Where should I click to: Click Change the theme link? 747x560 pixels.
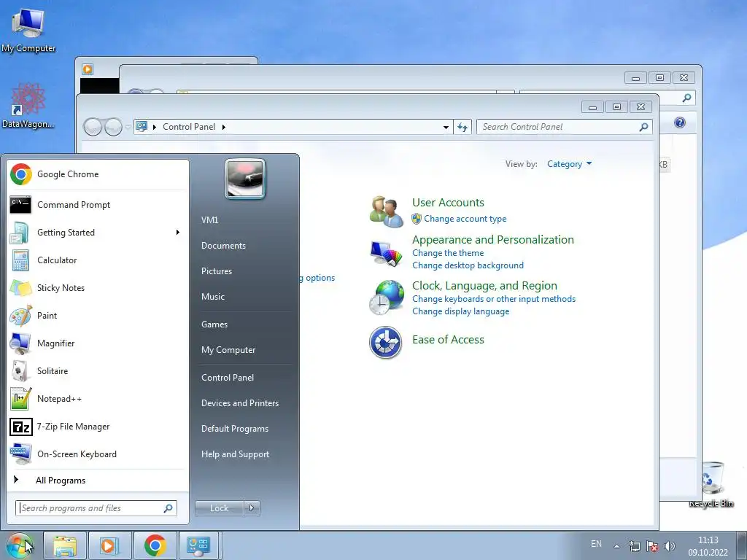(448, 253)
